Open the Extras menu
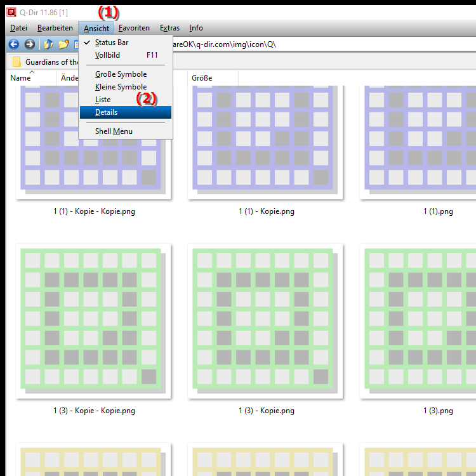 169,28
